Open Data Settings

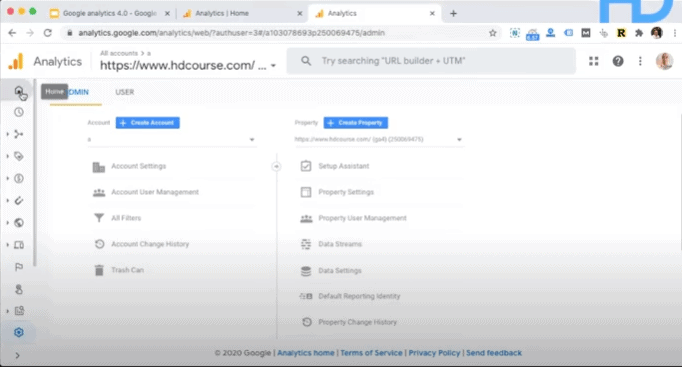[340, 270]
